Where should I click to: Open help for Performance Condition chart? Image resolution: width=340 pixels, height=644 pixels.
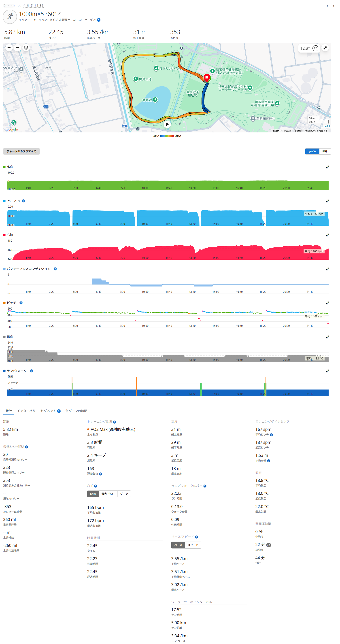point(55,269)
